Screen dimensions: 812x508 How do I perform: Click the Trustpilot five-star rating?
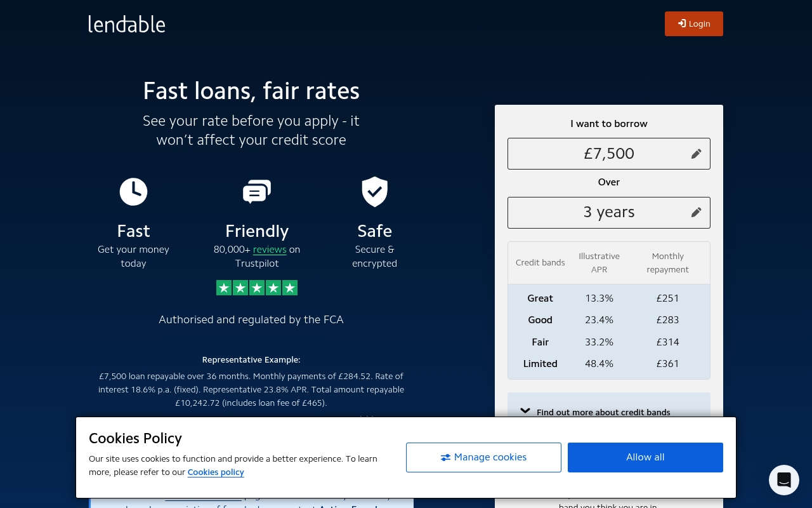point(257,288)
